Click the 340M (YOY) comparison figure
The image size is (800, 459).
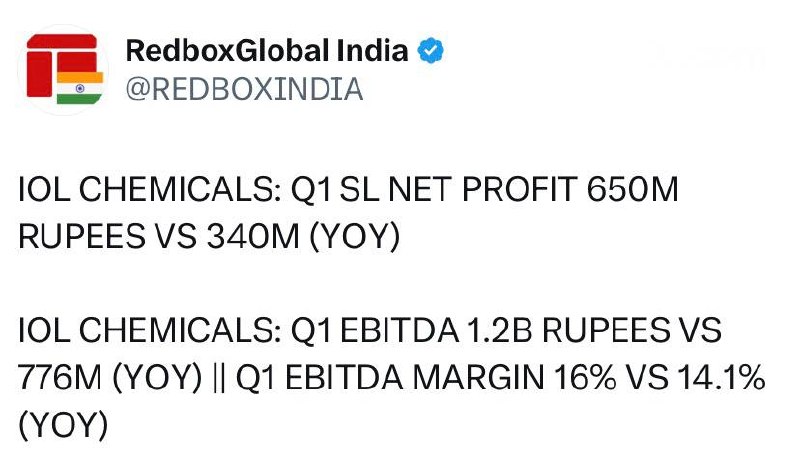point(304,237)
